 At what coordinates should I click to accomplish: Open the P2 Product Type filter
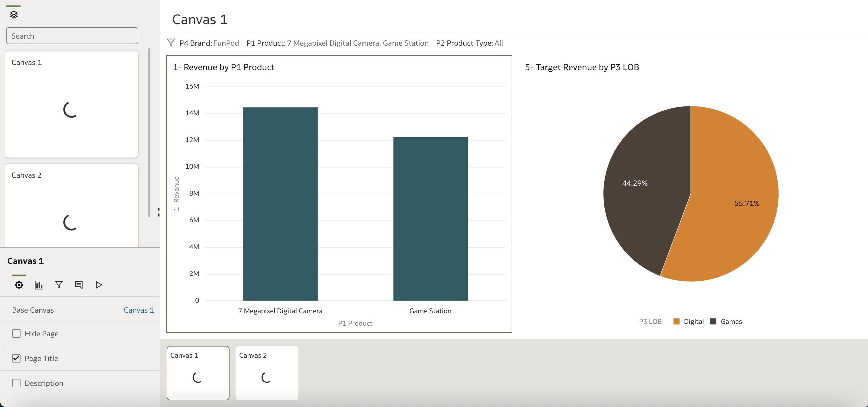469,43
